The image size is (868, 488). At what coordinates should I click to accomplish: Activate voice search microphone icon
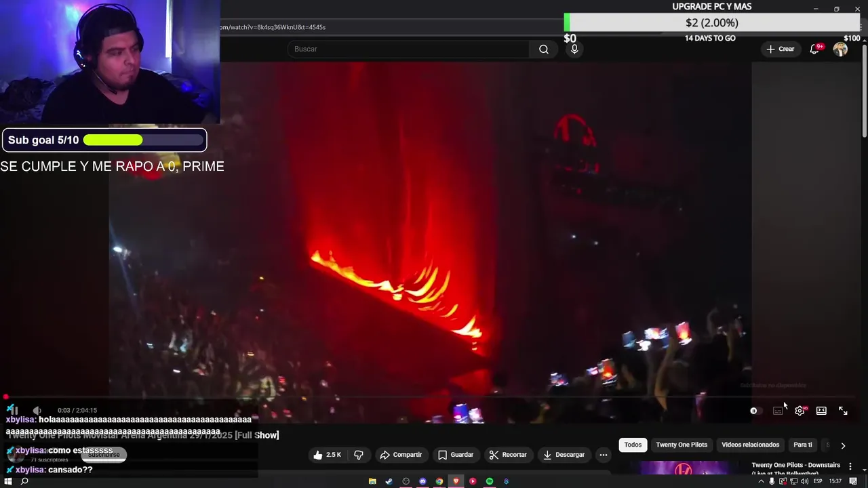[574, 49]
